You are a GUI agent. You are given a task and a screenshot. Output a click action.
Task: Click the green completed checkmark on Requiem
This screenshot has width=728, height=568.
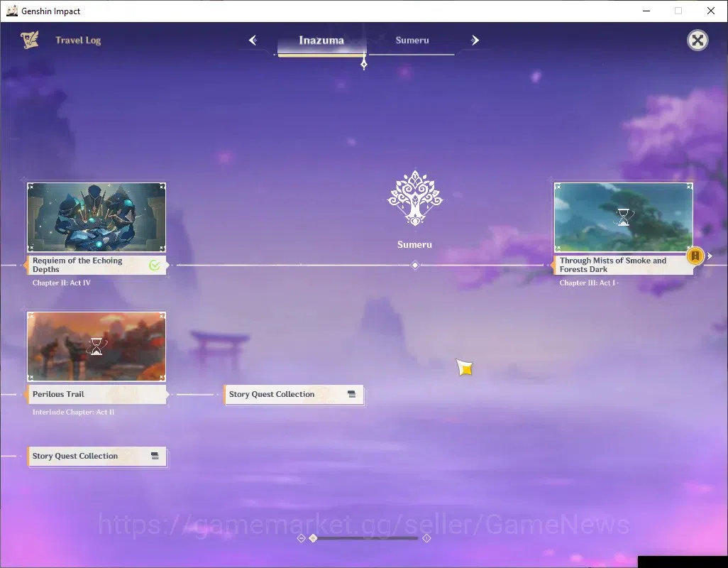[155, 266]
